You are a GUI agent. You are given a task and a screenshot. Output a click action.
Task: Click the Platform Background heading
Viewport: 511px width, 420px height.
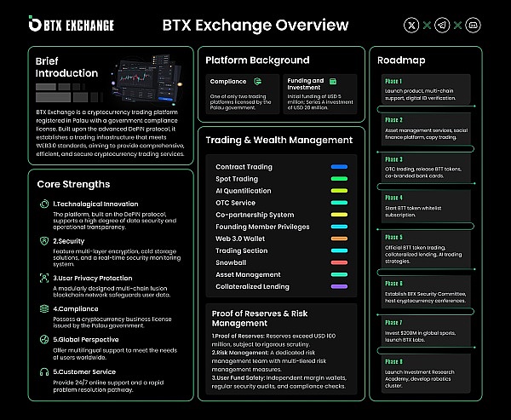(x=257, y=60)
